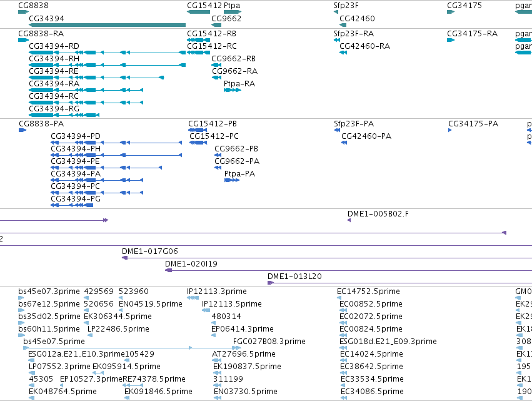Select the CG9662-PA protein label
Viewport: 532px width, 401px height.
pyautogui.click(x=237, y=161)
